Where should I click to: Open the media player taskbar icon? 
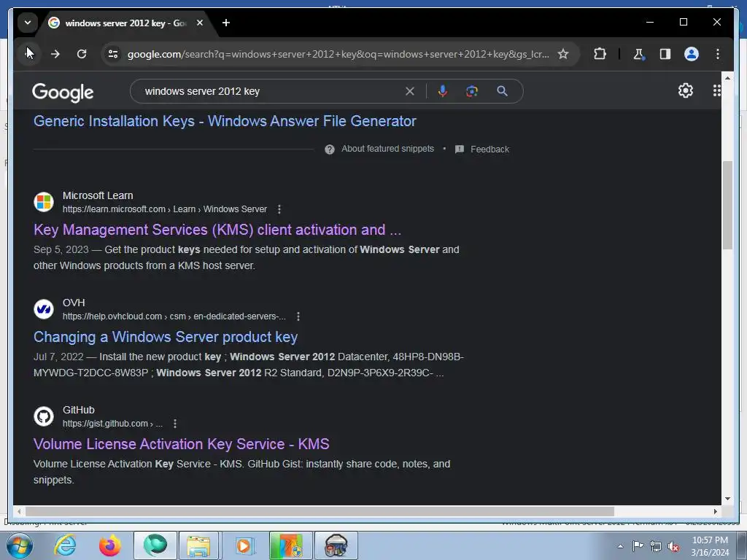pos(244,545)
